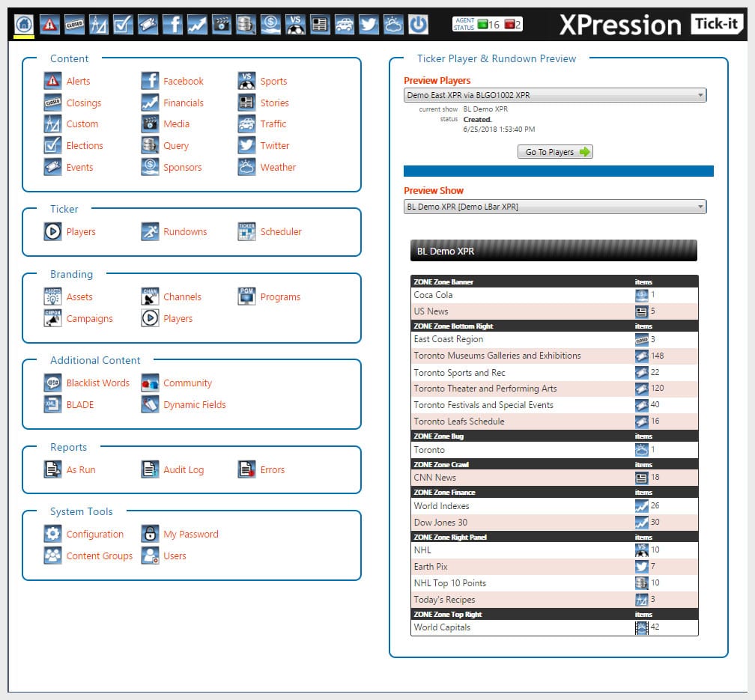Open the Events content link
Image resolution: width=755 pixels, height=700 pixels.
coord(80,168)
